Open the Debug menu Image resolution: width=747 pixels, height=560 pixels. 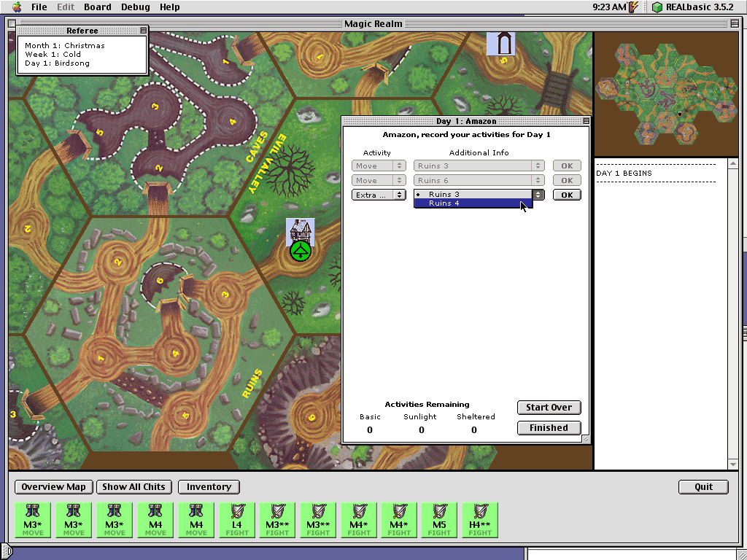pos(135,7)
